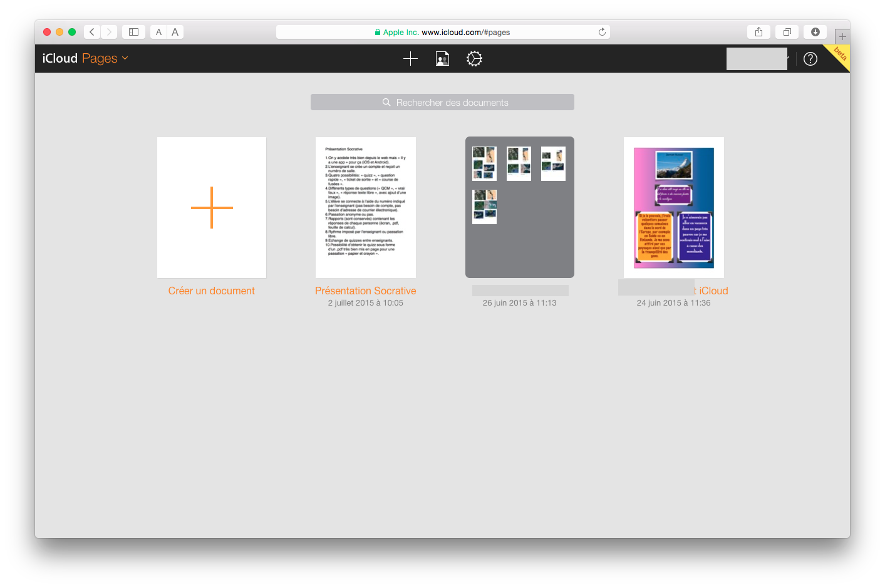The width and height of the screenshot is (885, 588).
Task: Open the shared documents icon in toolbar
Action: coord(442,59)
